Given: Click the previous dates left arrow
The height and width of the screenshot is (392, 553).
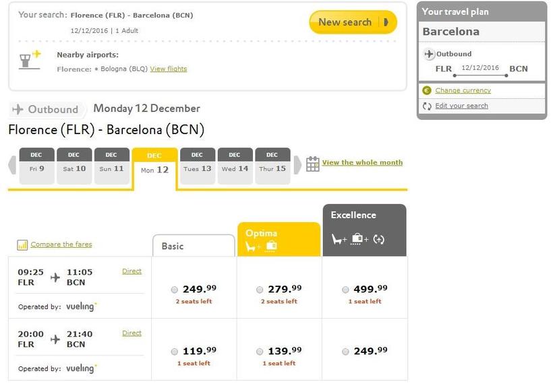Looking at the screenshot, I should point(12,165).
